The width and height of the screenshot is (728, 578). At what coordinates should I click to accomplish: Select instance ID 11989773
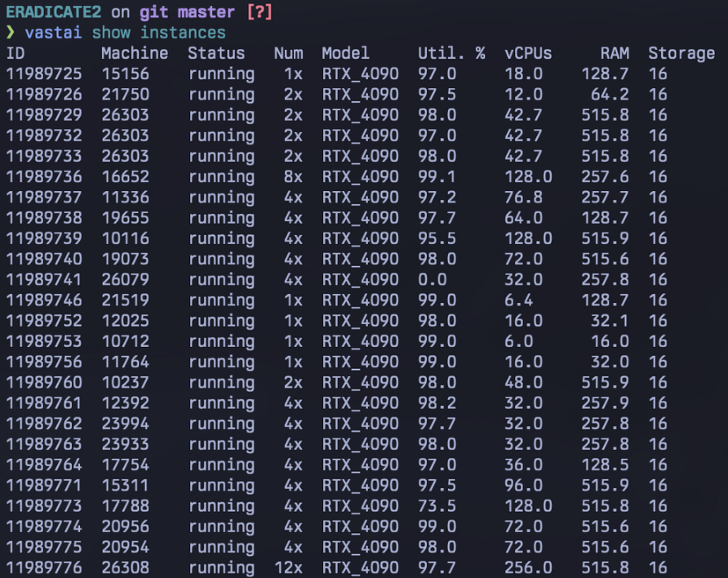(x=44, y=506)
